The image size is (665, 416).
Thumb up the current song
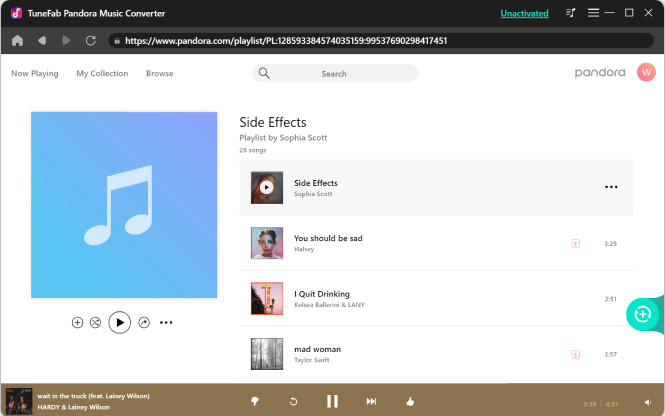click(410, 401)
